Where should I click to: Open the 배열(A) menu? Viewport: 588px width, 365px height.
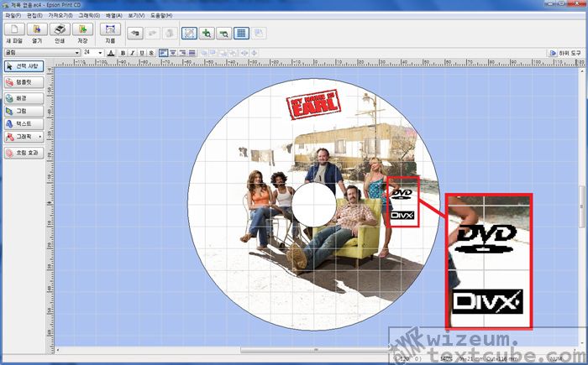pos(114,15)
